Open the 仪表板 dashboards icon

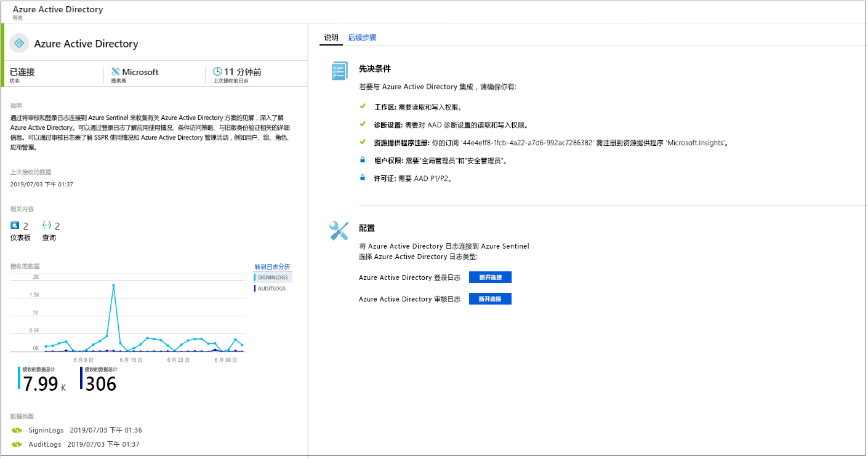pos(15,225)
